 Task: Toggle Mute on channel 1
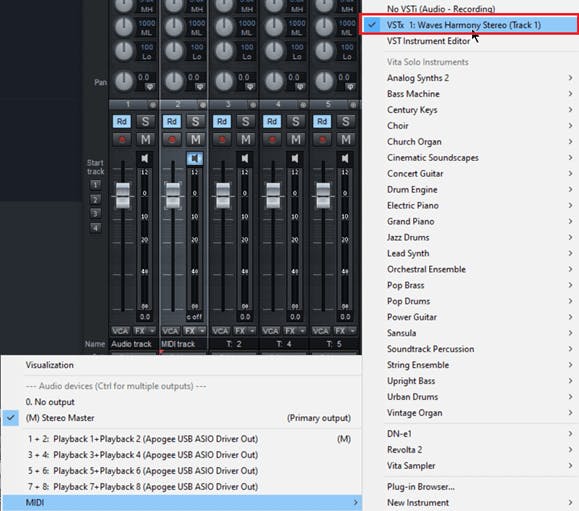tap(145, 140)
